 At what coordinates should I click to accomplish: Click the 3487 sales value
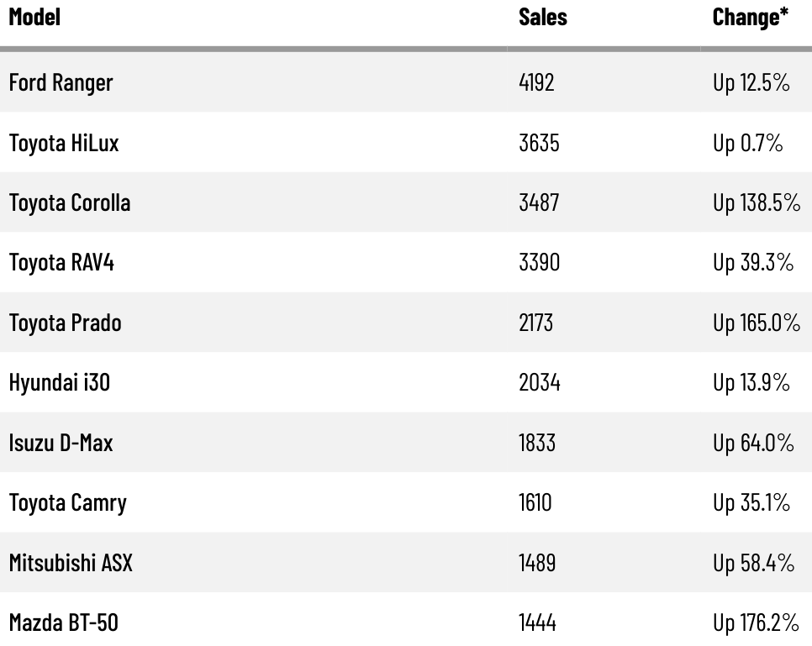(x=539, y=203)
